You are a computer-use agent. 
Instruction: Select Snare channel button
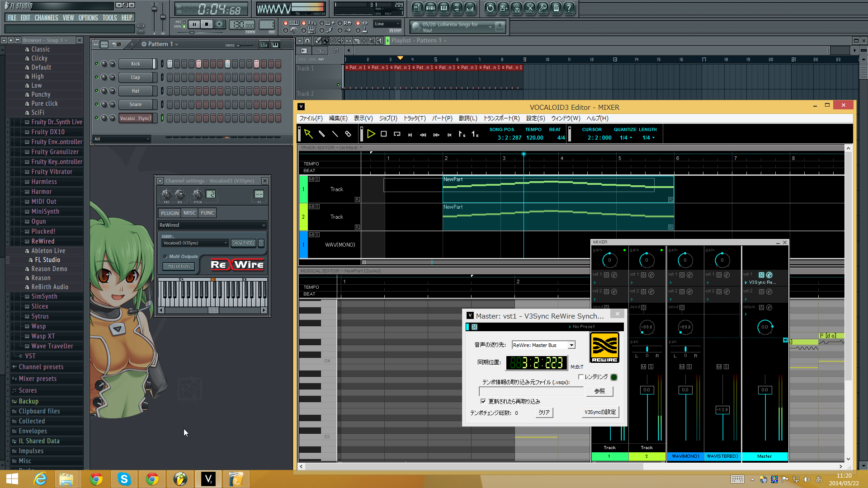click(x=136, y=104)
